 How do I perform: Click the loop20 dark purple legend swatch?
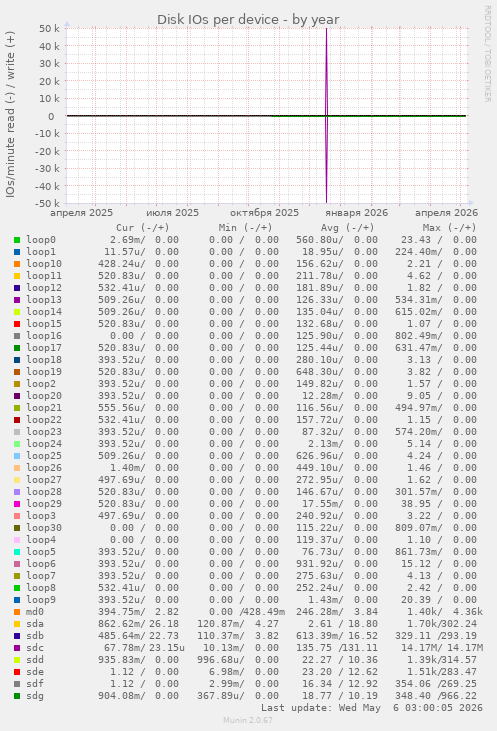tap(17, 396)
